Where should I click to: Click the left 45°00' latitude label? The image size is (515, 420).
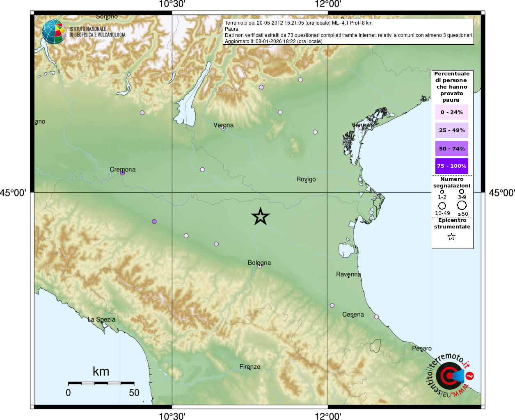tap(13, 193)
